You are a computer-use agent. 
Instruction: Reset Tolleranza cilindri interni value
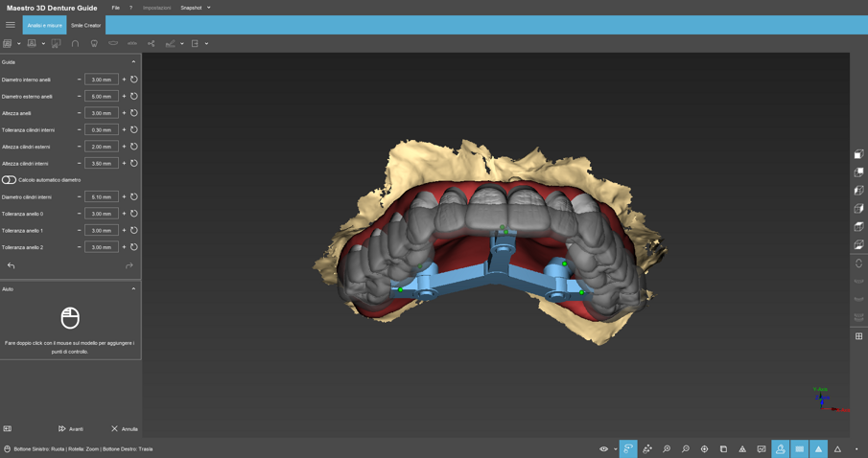tap(134, 129)
